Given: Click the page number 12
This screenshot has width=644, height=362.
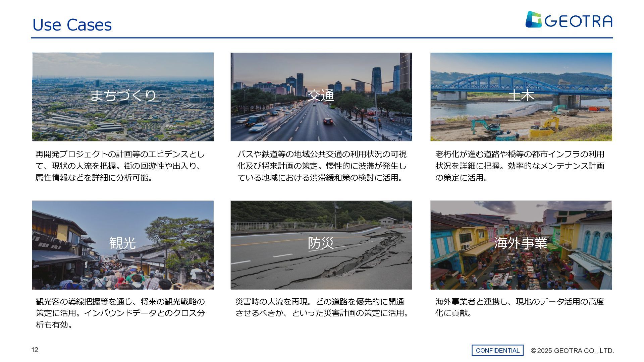Looking at the screenshot, I should (35, 350).
